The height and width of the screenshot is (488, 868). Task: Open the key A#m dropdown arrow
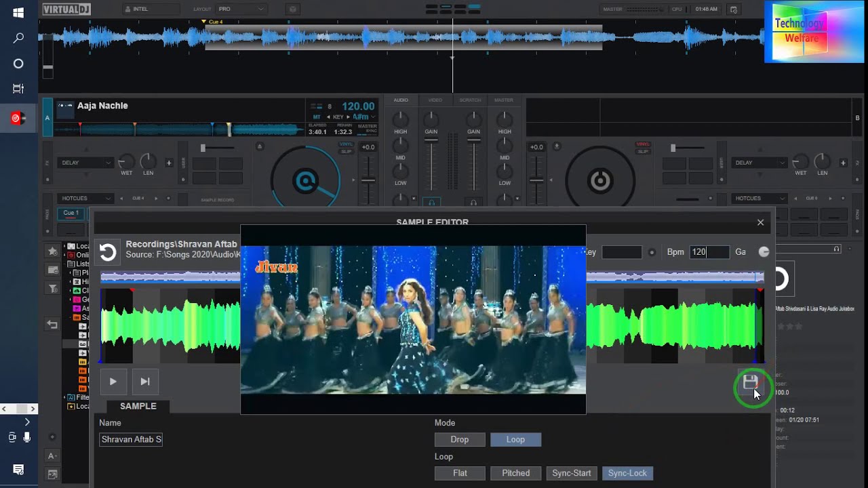point(373,117)
